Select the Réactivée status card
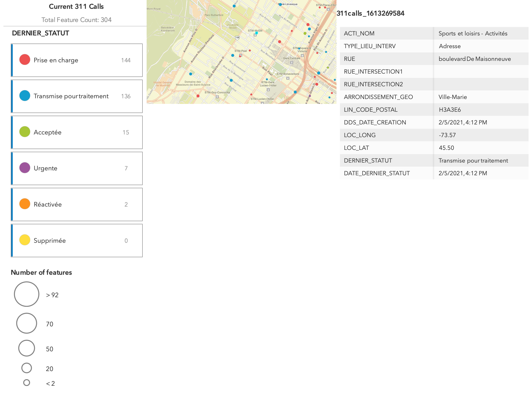 pyautogui.click(x=77, y=204)
